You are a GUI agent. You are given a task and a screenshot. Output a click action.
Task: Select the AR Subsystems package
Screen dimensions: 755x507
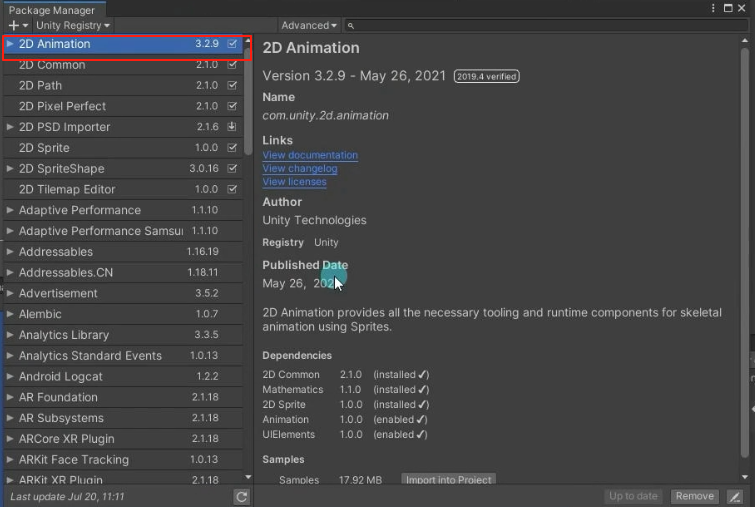coord(123,417)
